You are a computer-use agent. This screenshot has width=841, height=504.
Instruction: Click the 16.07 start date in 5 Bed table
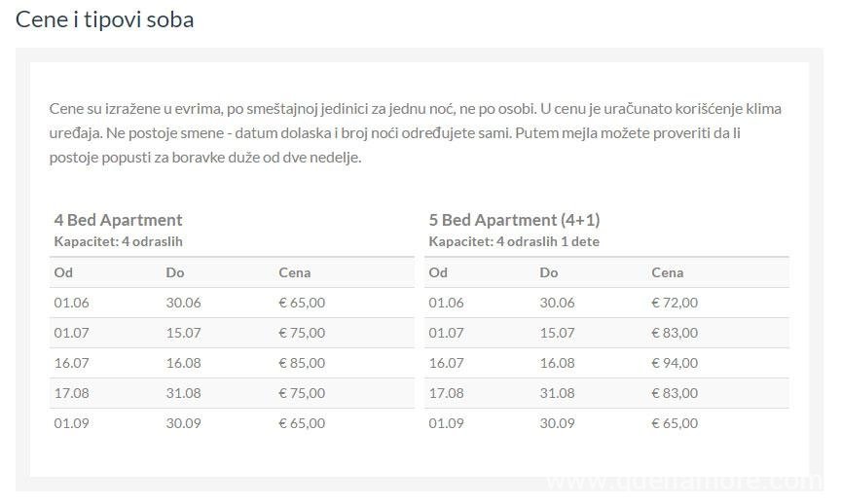point(446,363)
